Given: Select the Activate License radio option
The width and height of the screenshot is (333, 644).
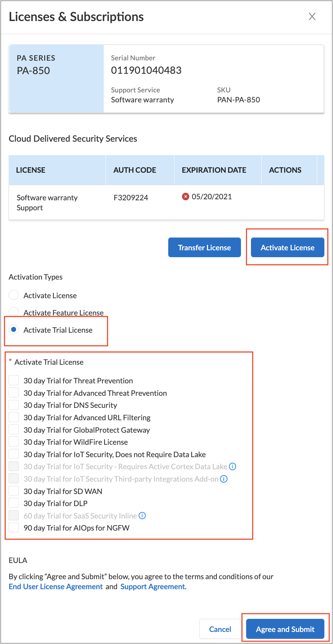Looking at the screenshot, I should click(x=14, y=295).
